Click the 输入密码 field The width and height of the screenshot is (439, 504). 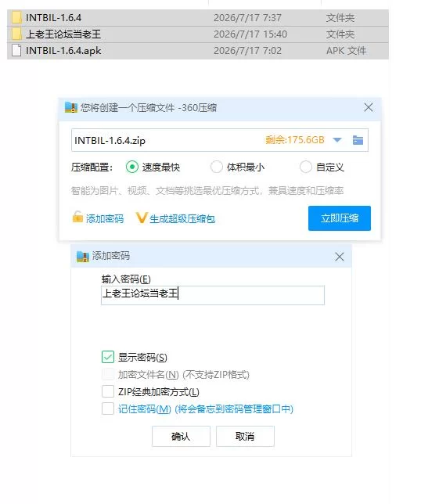[x=213, y=295]
